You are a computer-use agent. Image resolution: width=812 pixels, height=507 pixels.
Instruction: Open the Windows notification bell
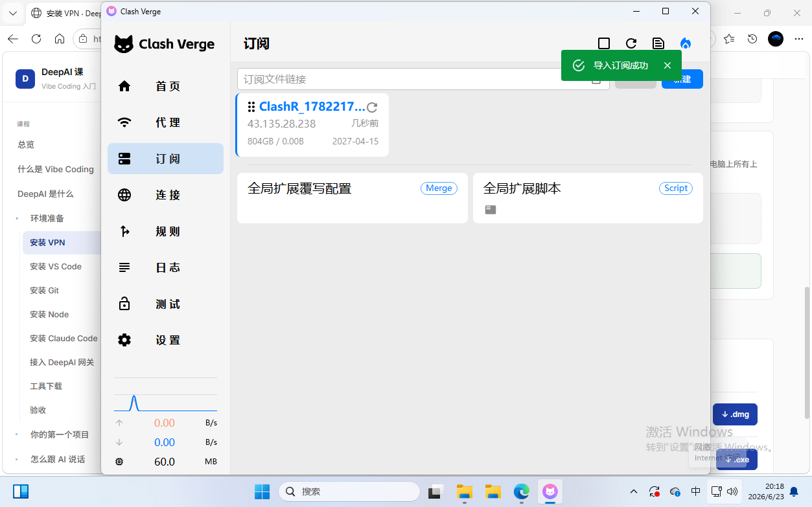tap(794, 491)
